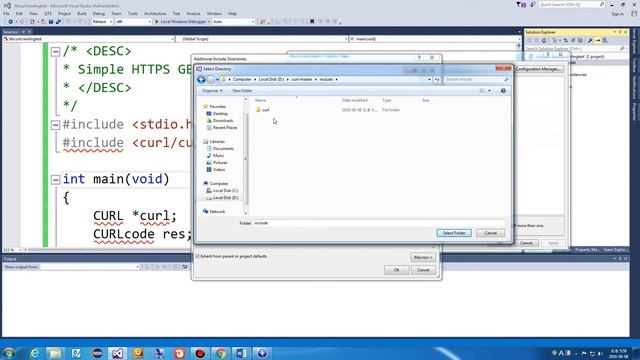Click the Quick Launch search box

point(571,4)
